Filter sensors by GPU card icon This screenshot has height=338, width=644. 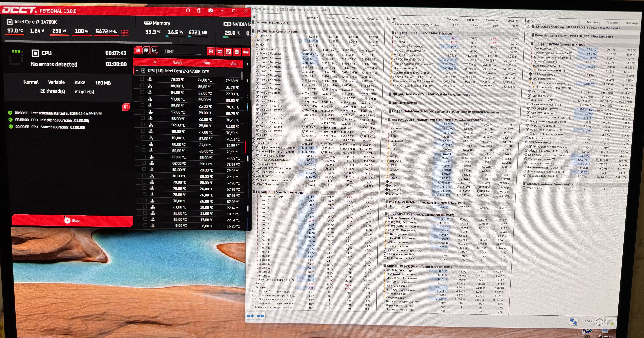tap(220, 51)
